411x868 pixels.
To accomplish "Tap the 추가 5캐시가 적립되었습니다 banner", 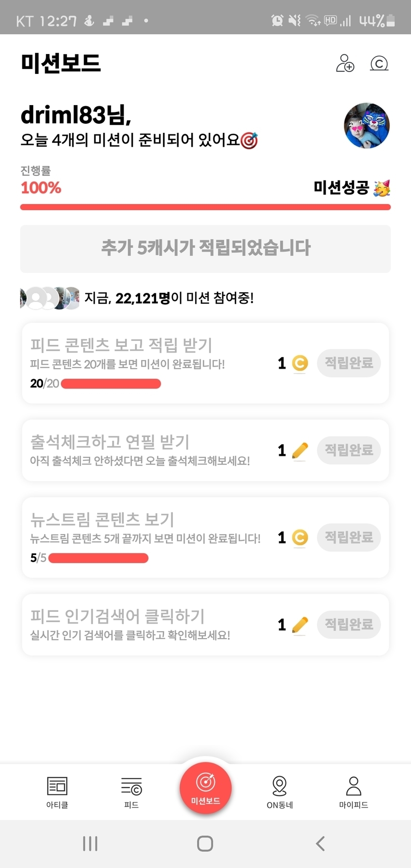I will click(x=205, y=248).
